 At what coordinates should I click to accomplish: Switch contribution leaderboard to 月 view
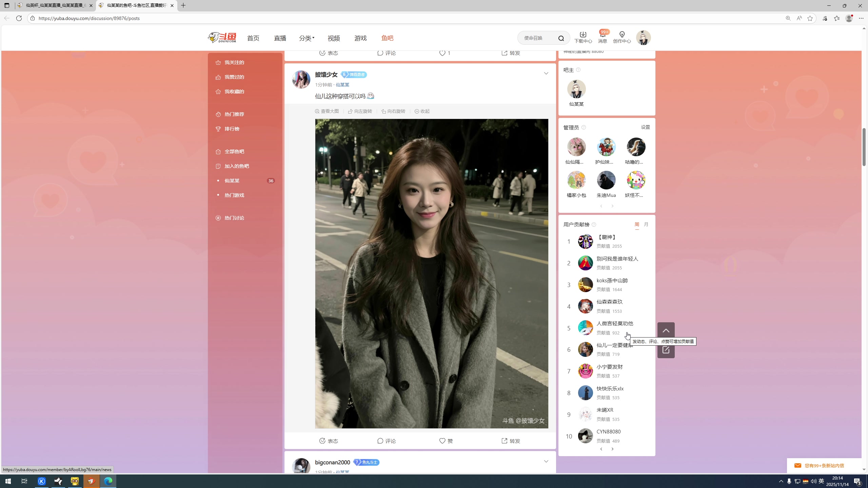coord(646,224)
